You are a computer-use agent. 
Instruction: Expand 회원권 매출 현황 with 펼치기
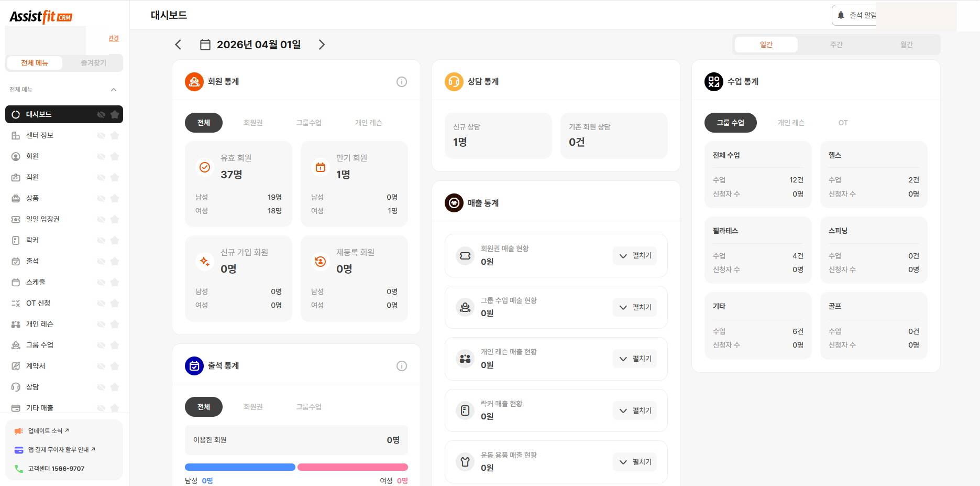click(x=635, y=256)
